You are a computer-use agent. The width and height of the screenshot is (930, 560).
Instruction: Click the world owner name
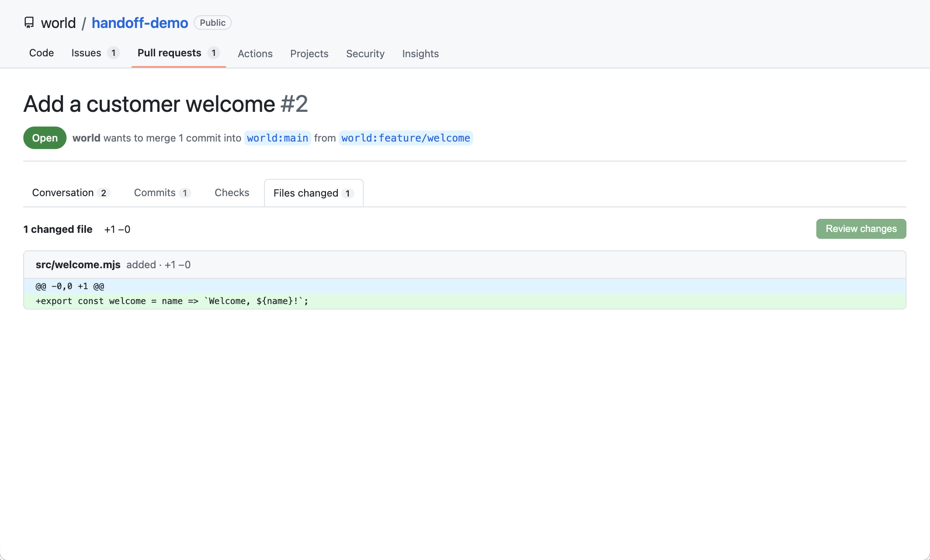[58, 23]
